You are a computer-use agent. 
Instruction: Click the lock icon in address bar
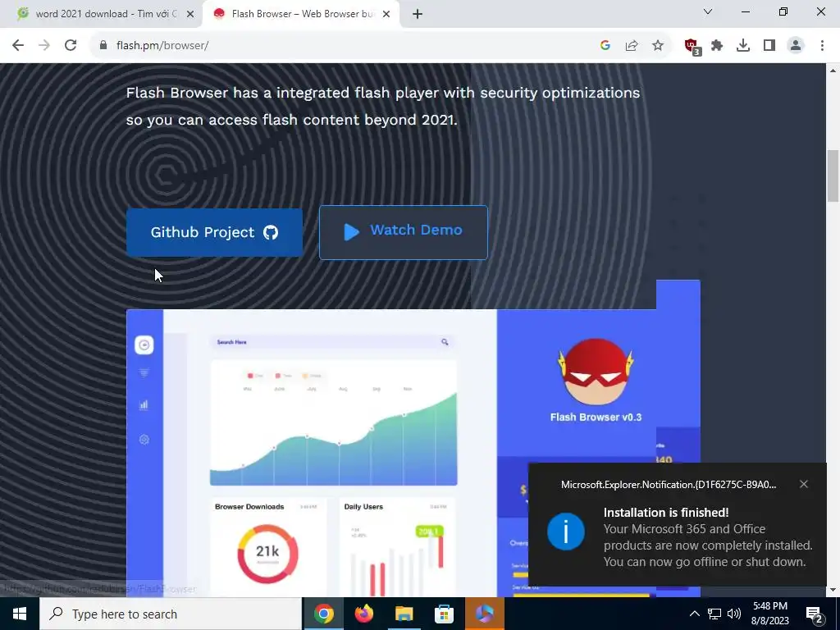pos(103,46)
